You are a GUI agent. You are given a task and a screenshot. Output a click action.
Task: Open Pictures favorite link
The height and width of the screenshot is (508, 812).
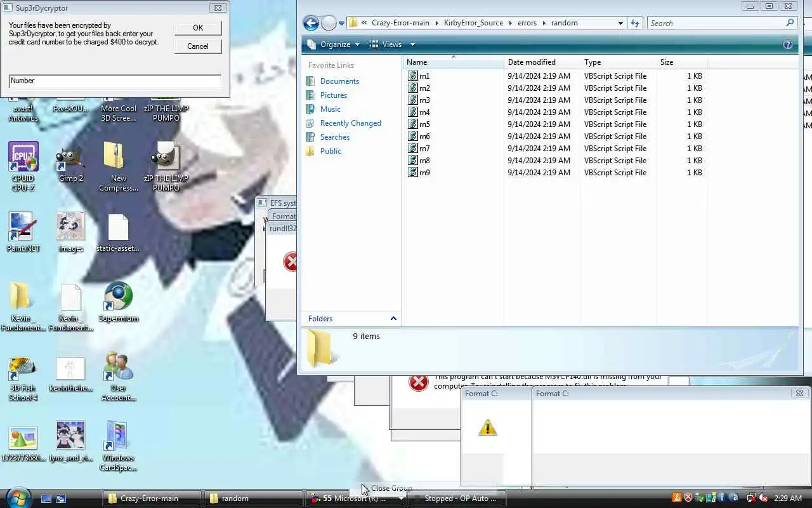[x=334, y=95]
